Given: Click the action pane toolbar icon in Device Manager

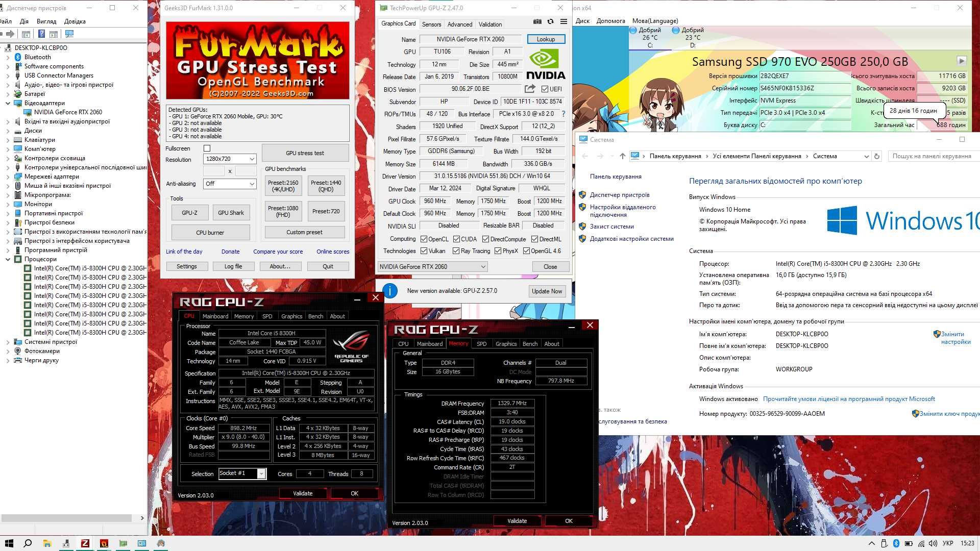Looking at the screenshot, I should (x=54, y=34).
